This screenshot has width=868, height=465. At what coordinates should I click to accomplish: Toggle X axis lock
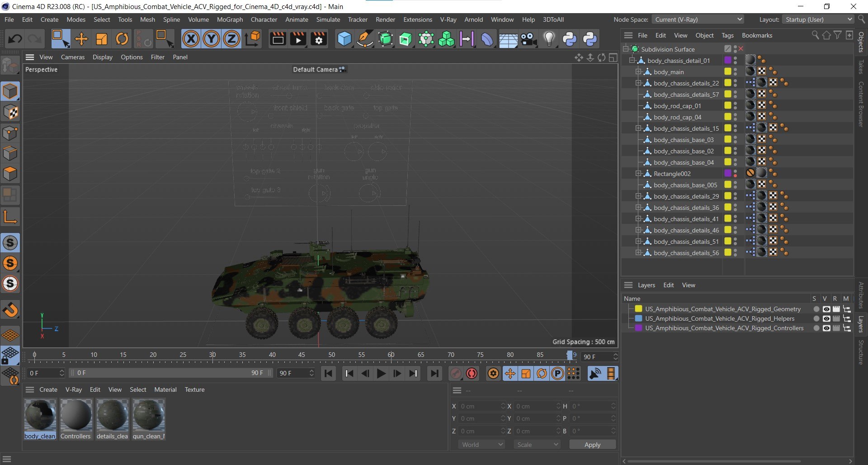click(191, 39)
